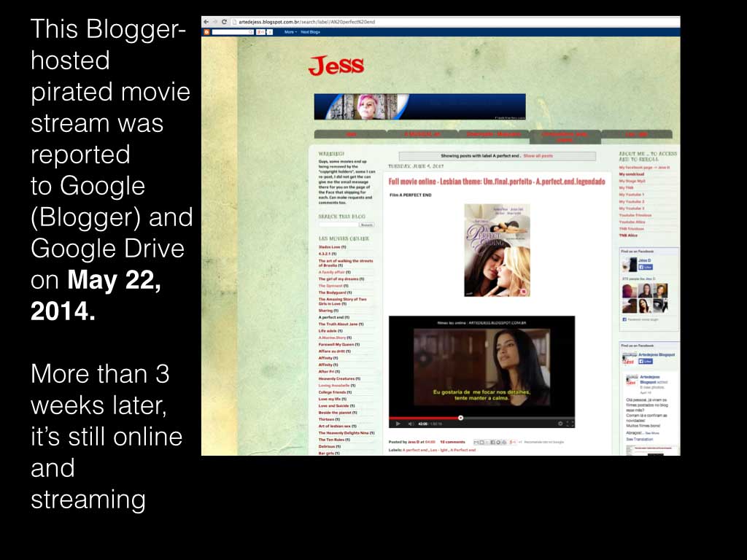Click the post-footer Google +1 button
This screenshot has height=560, width=747.
(513, 443)
